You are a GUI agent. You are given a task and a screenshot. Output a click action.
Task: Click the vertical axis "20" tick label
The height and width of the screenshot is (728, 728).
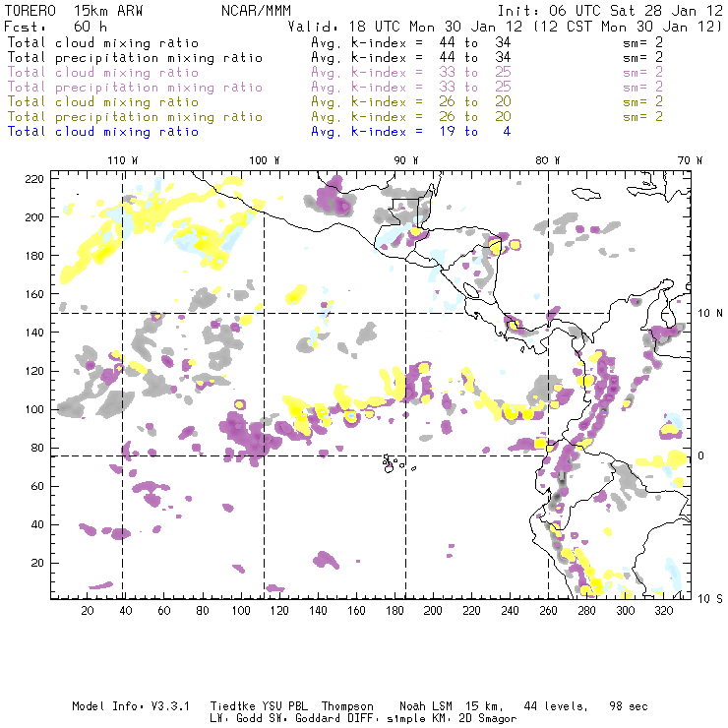coord(37,563)
